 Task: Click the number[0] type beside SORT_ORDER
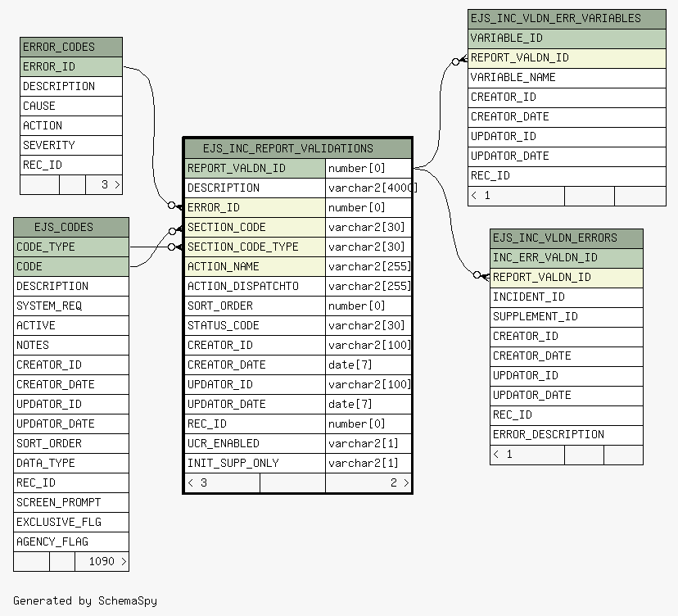click(x=368, y=306)
